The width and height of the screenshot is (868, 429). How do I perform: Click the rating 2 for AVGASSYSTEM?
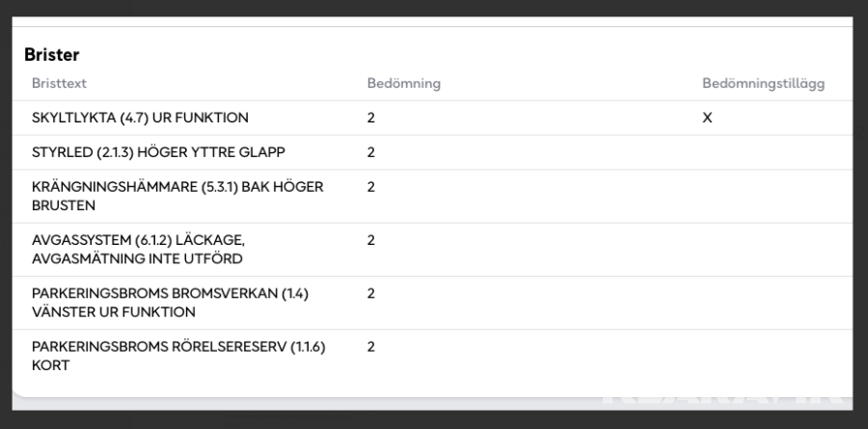point(371,239)
